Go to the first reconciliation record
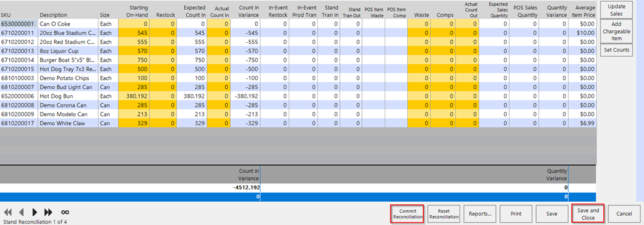644x225 pixels. coord(8,212)
